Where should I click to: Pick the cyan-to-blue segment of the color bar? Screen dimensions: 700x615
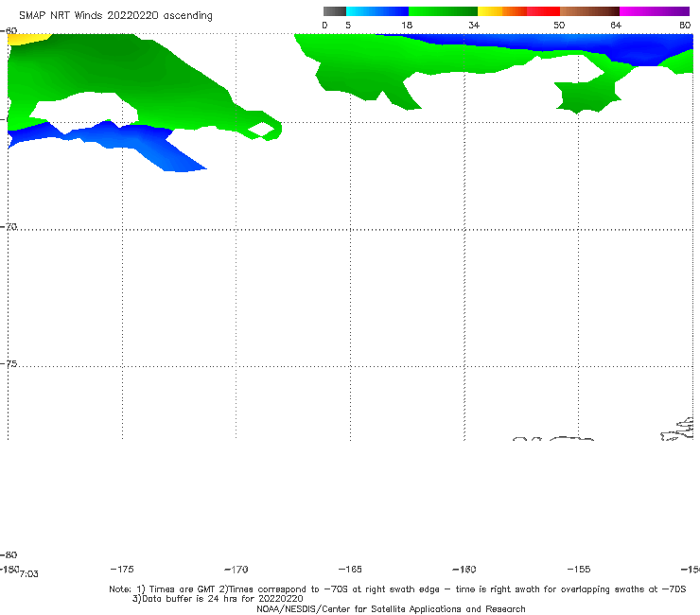(377, 11)
